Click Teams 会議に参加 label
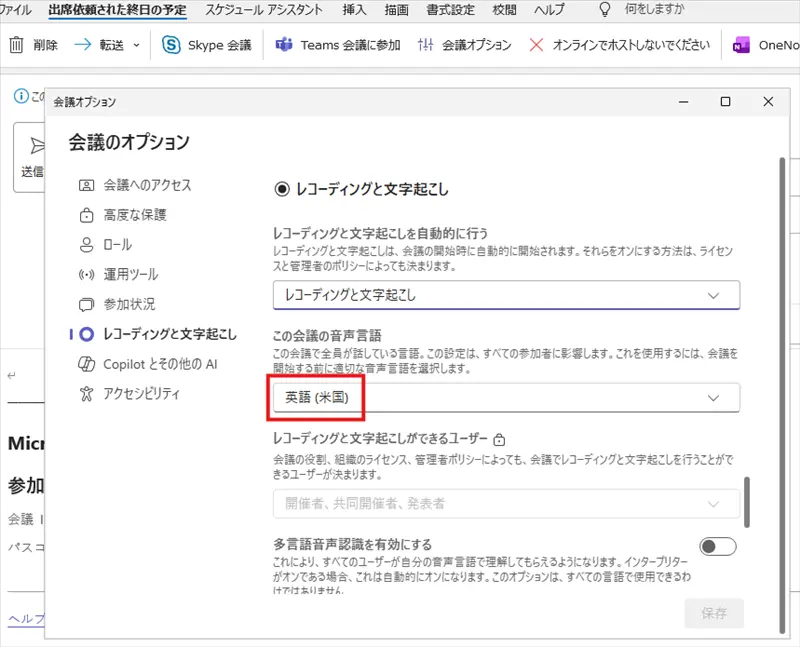800x647 pixels. tap(350, 45)
